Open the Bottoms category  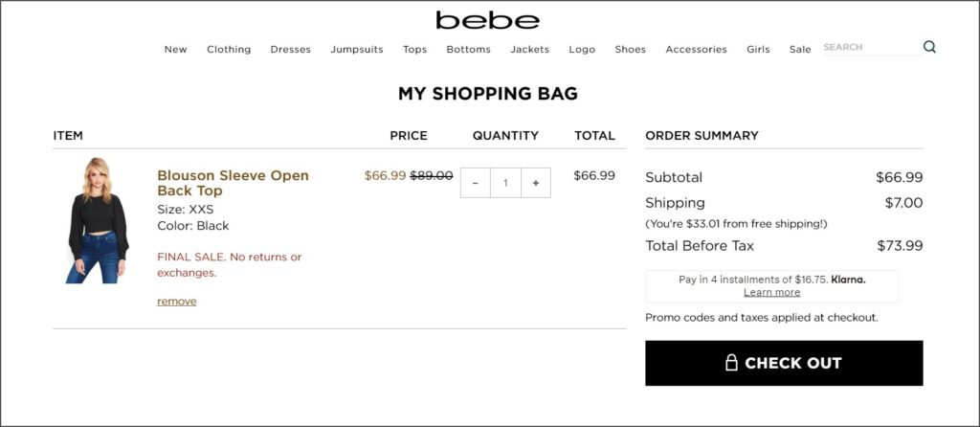point(469,50)
